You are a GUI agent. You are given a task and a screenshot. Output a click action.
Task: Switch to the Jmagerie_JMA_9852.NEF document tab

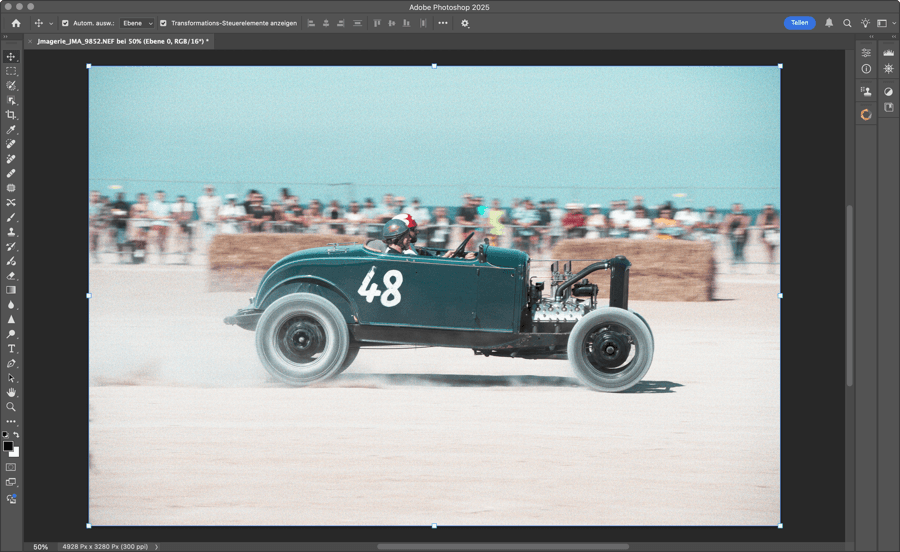122,42
